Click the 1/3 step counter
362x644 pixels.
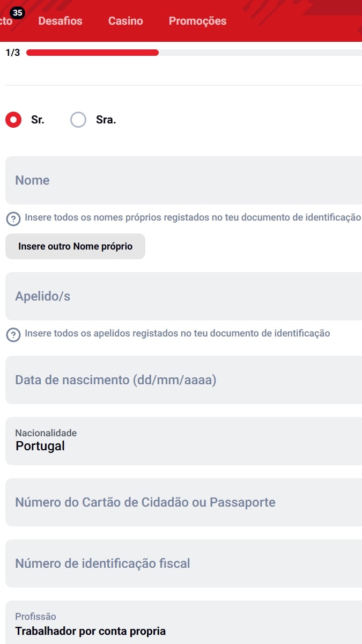pyautogui.click(x=12, y=53)
